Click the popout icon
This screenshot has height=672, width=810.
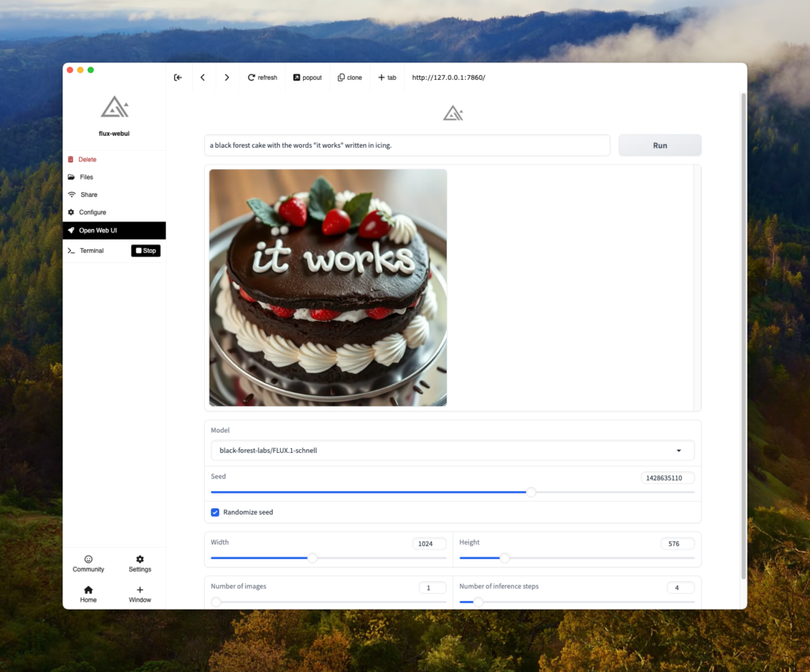(x=297, y=77)
